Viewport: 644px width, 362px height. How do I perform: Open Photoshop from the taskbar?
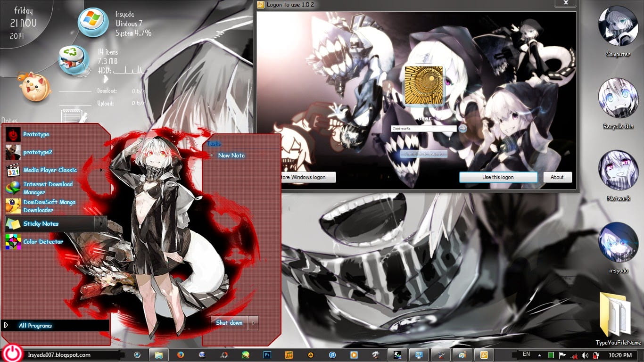point(266,354)
